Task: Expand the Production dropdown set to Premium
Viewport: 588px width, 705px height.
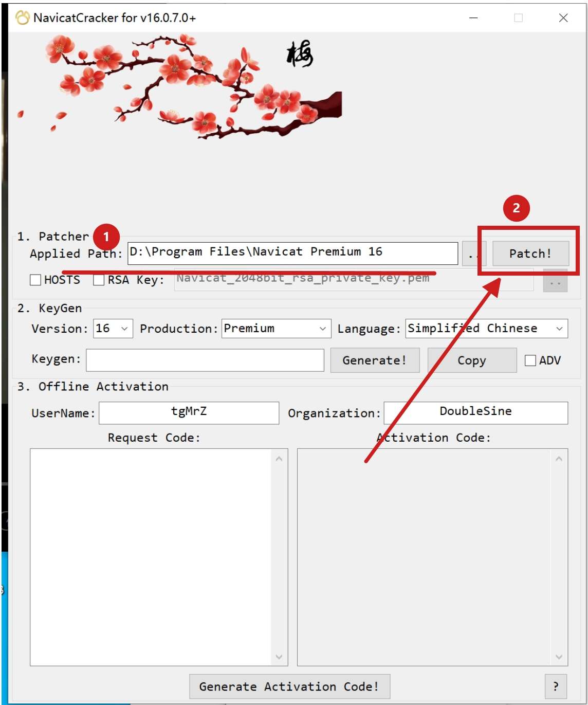Action: pyautogui.click(x=276, y=329)
